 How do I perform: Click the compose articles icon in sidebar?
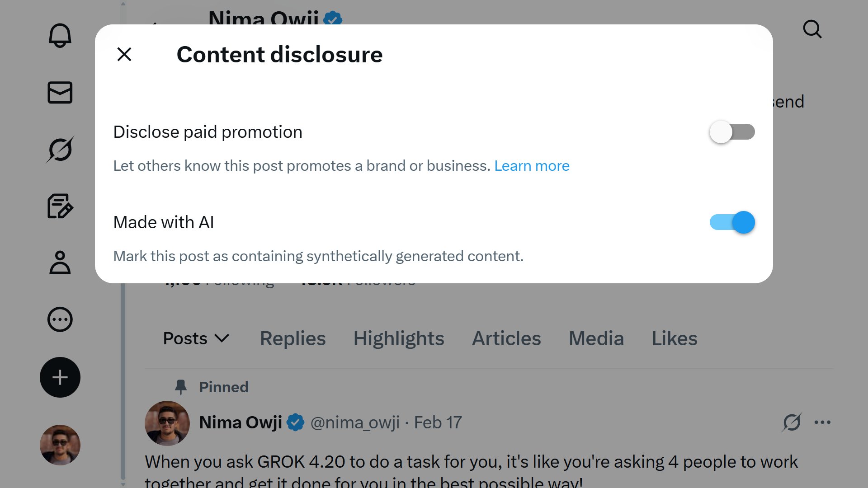click(x=60, y=206)
